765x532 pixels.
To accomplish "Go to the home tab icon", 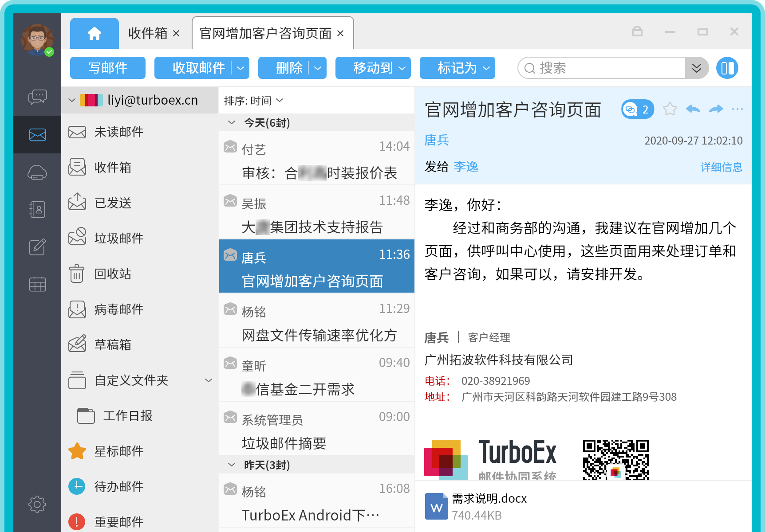I will 95,34.
